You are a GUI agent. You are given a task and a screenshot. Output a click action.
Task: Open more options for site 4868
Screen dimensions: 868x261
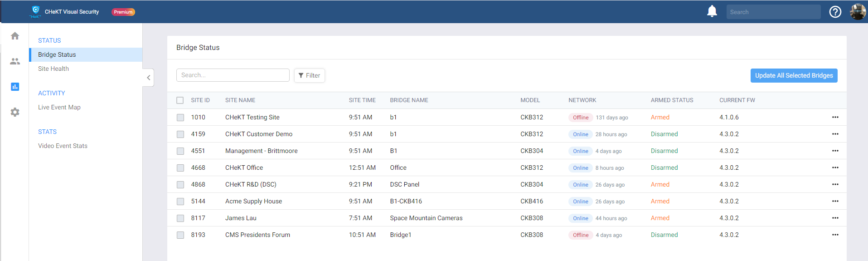(x=835, y=184)
